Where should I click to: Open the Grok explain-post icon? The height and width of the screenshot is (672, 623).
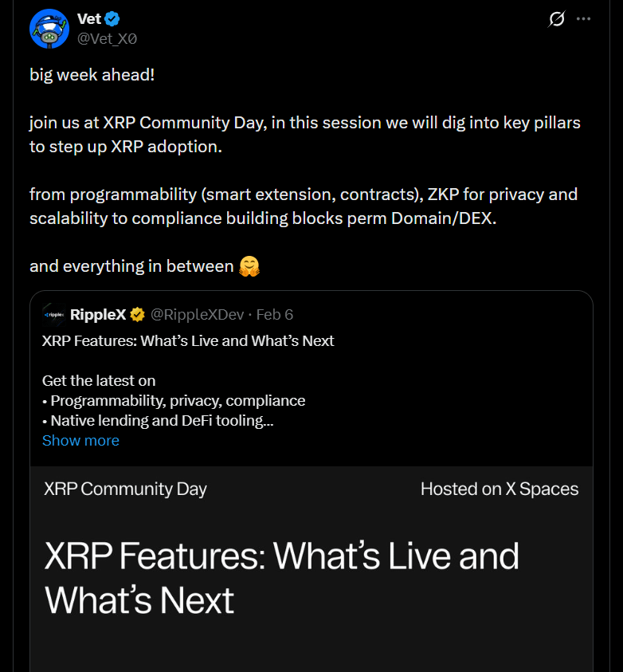tap(557, 19)
